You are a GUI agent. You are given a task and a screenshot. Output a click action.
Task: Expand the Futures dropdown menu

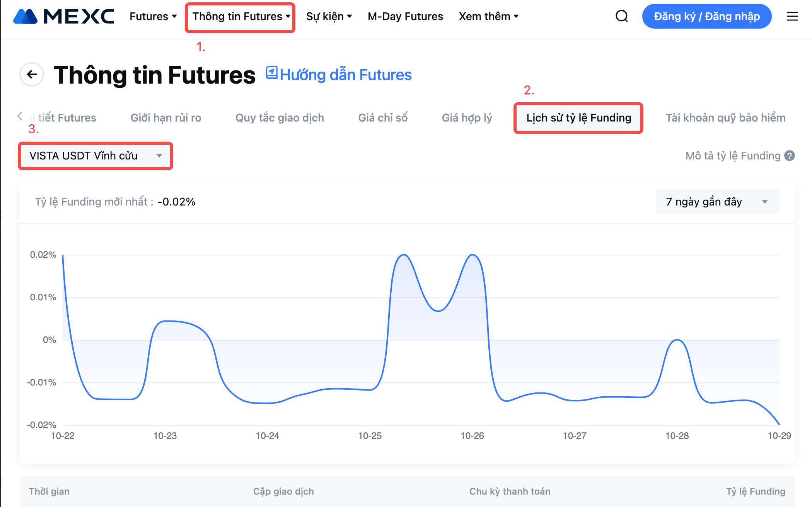point(153,17)
